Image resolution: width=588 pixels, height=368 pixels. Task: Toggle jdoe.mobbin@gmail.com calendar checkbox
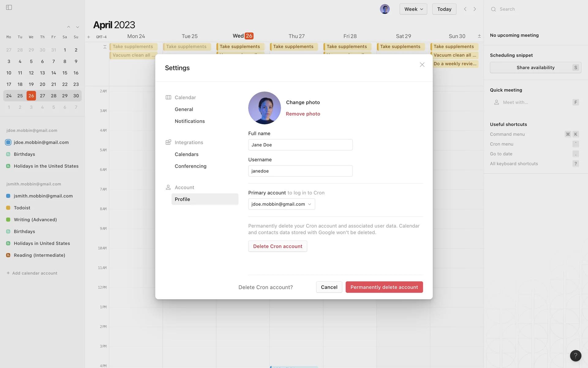tap(8, 142)
